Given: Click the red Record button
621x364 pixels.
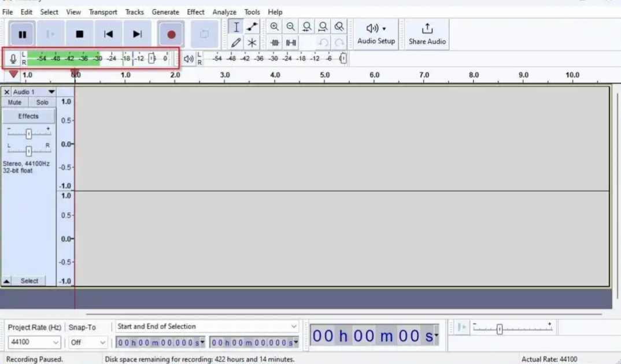Looking at the screenshot, I should coord(171,35).
